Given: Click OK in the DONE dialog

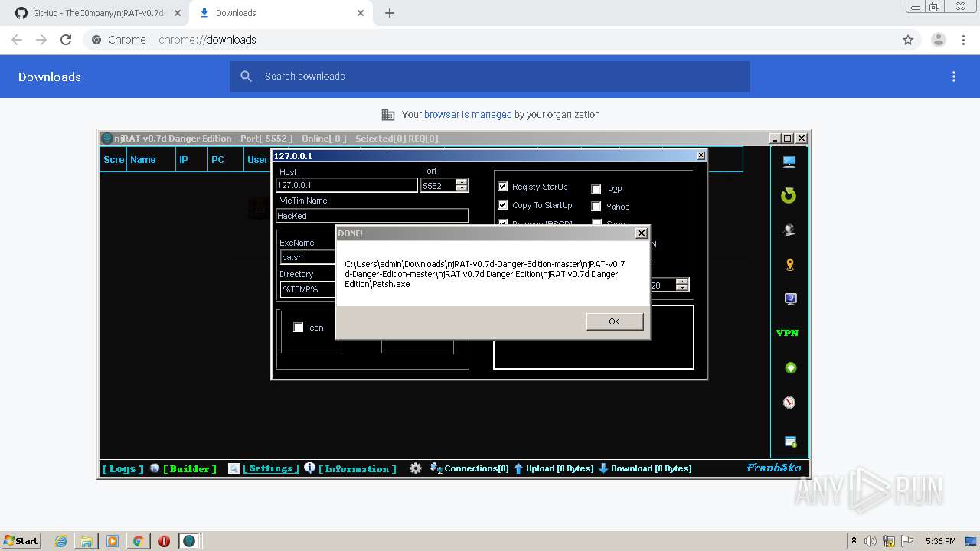Looking at the screenshot, I should pyautogui.click(x=614, y=321).
